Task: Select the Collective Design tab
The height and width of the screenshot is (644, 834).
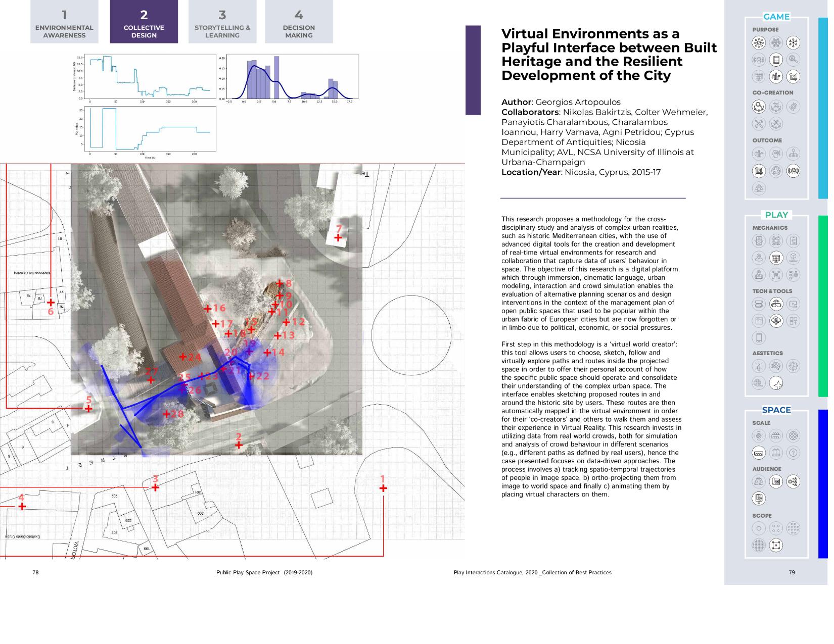Action: (144, 22)
